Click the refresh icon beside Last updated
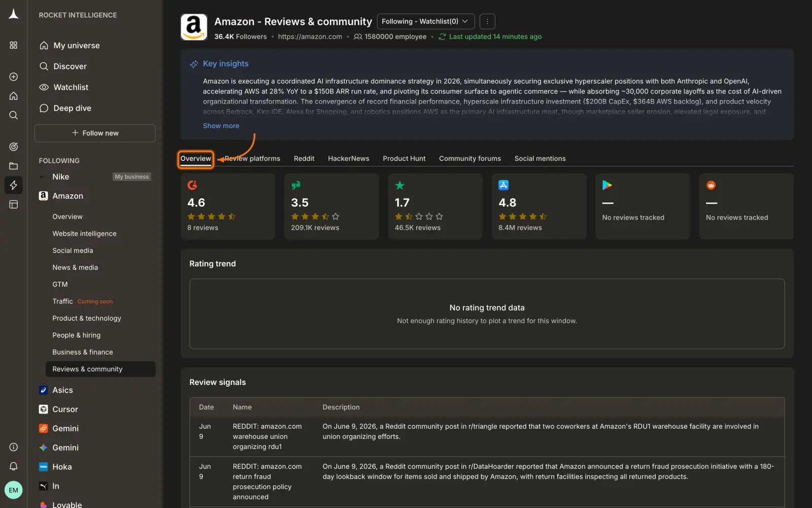 tap(442, 37)
